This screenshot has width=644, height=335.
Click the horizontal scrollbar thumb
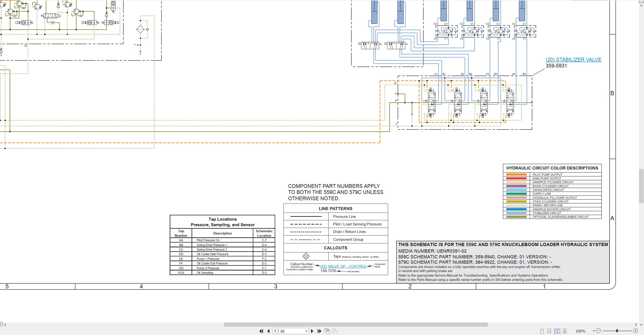[x=356, y=324]
